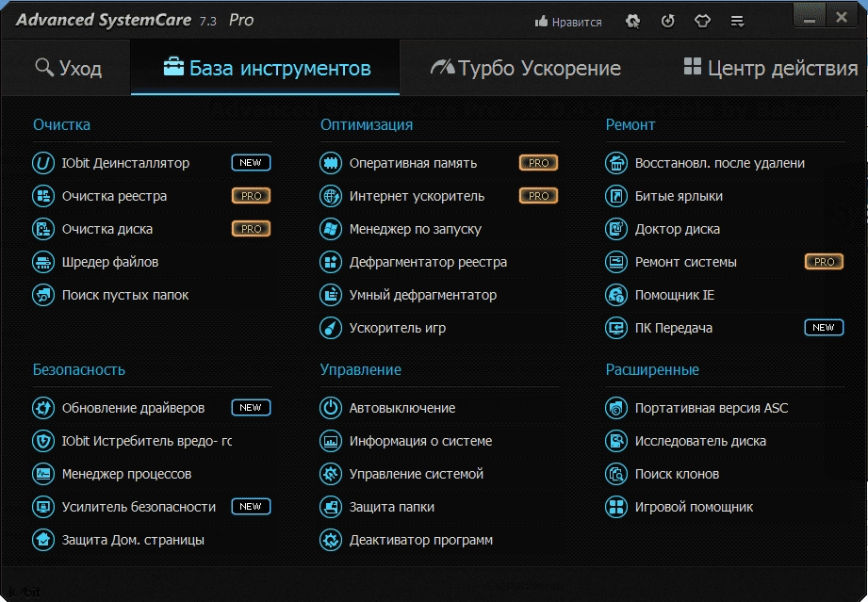Click the Доктор диска text
The image size is (868, 602).
(677, 229)
